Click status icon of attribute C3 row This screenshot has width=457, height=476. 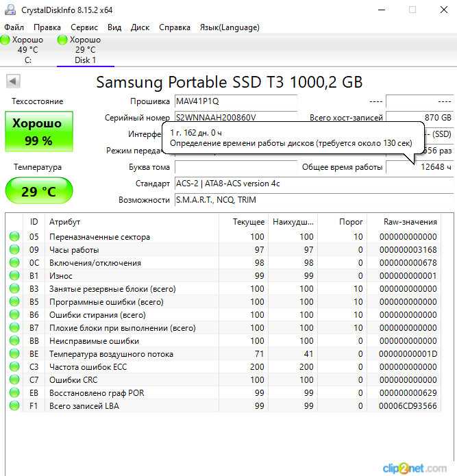[x=14, y=366]
